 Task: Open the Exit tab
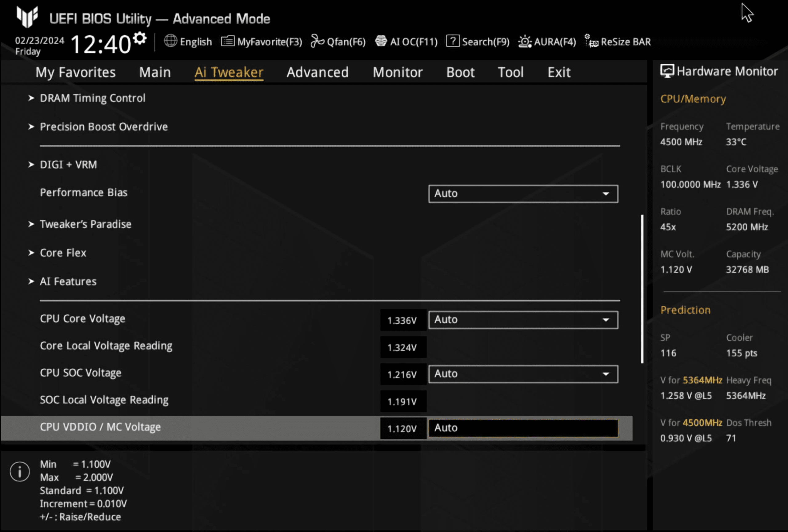click(x=559, y=72)
